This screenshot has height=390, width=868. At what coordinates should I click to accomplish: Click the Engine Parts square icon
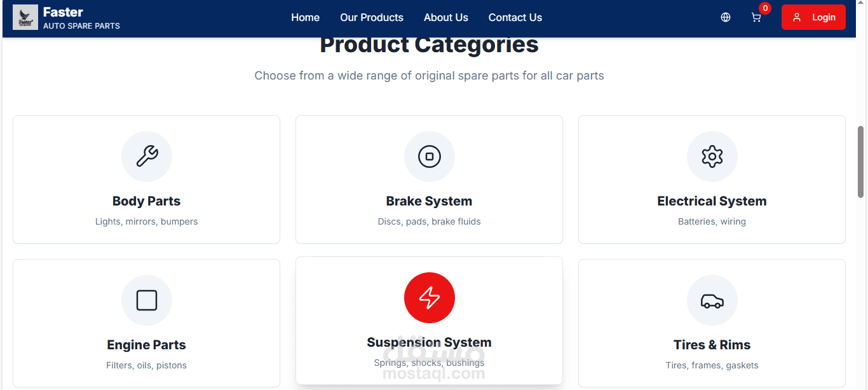[147, 300]
